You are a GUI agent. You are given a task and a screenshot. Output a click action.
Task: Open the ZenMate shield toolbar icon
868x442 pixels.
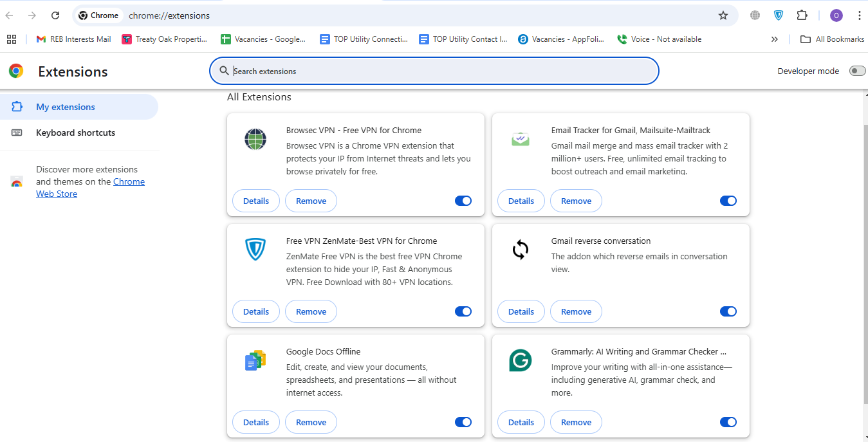[x=779, y=15]
